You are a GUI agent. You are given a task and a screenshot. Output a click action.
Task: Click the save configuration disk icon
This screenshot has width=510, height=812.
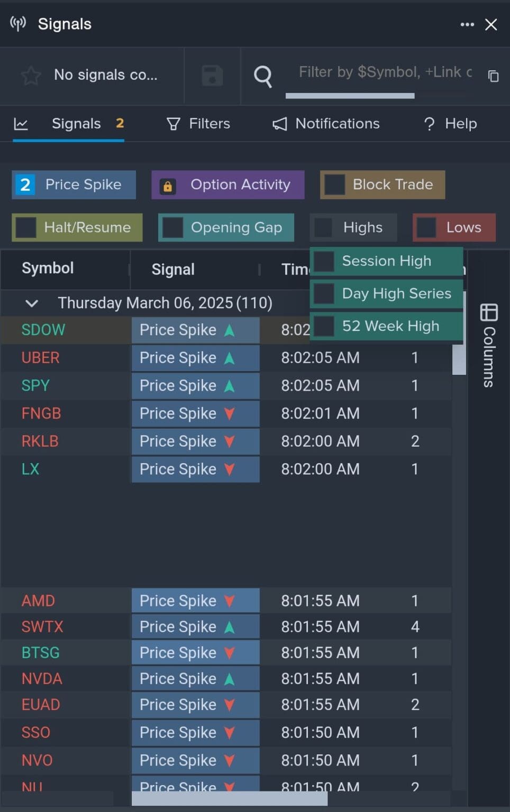pyautogui.click(x=212, y=76)
